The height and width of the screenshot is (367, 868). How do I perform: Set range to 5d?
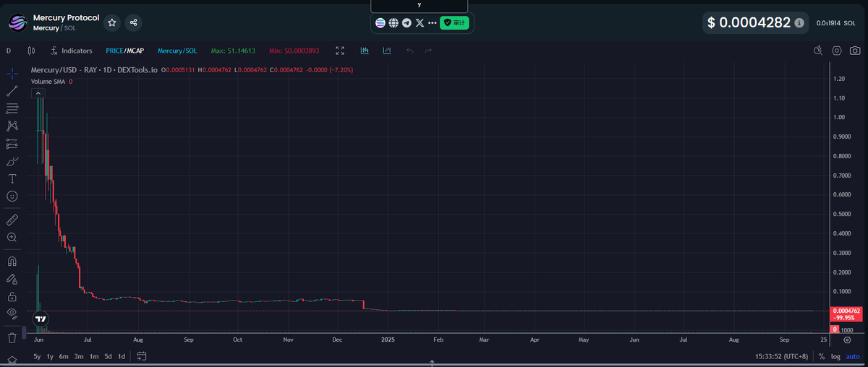pyautogui.click(x=108, y=356)
